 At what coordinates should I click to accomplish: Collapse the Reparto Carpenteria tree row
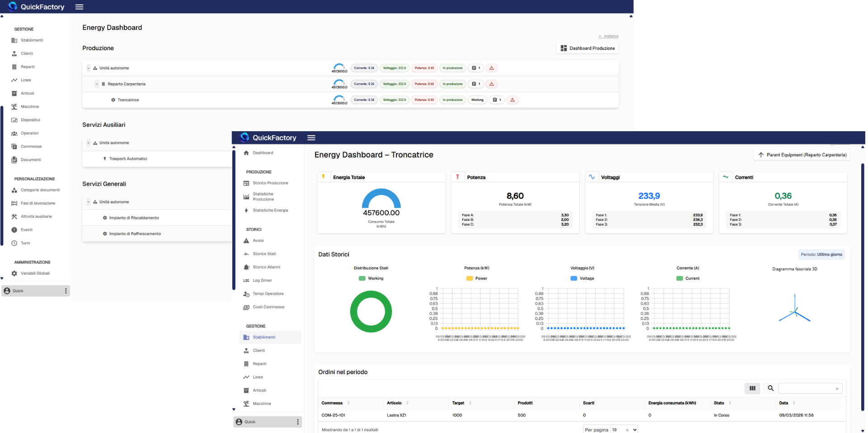tap(97, 84)
